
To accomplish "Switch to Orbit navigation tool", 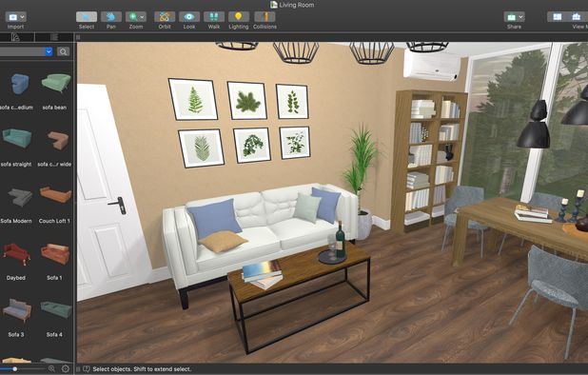I will coord(165,17).
